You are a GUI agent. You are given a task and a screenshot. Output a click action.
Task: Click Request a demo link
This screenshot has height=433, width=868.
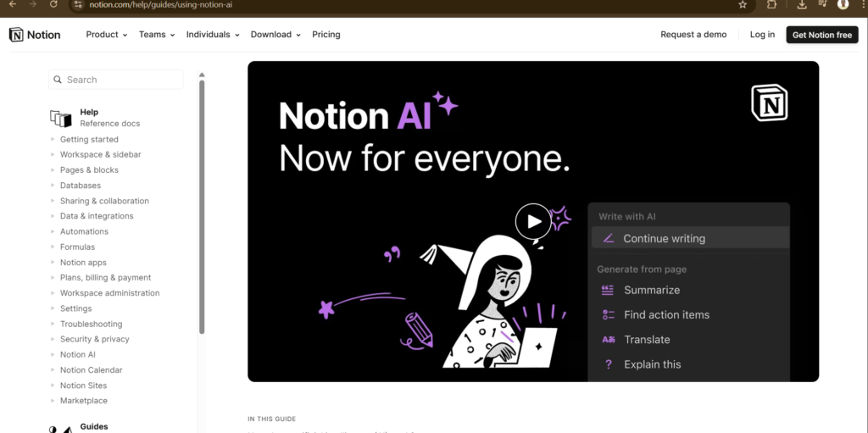click(693, 35)
